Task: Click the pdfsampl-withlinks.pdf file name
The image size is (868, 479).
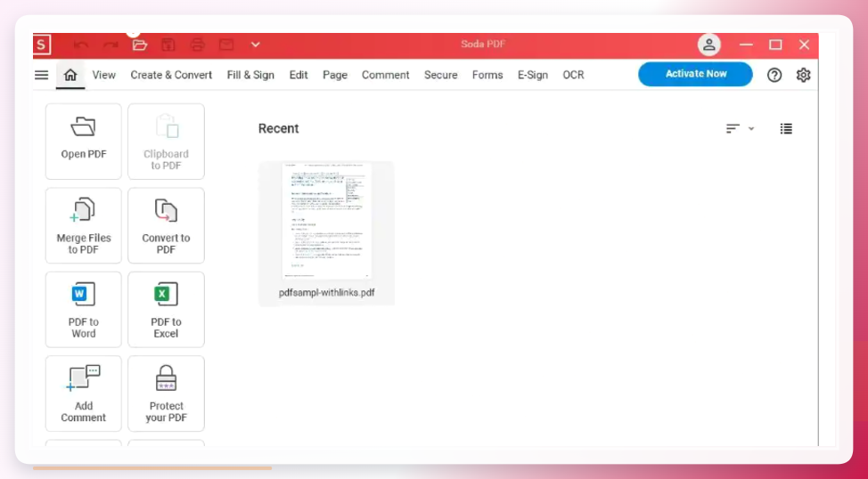Action: tap(326, 293)
